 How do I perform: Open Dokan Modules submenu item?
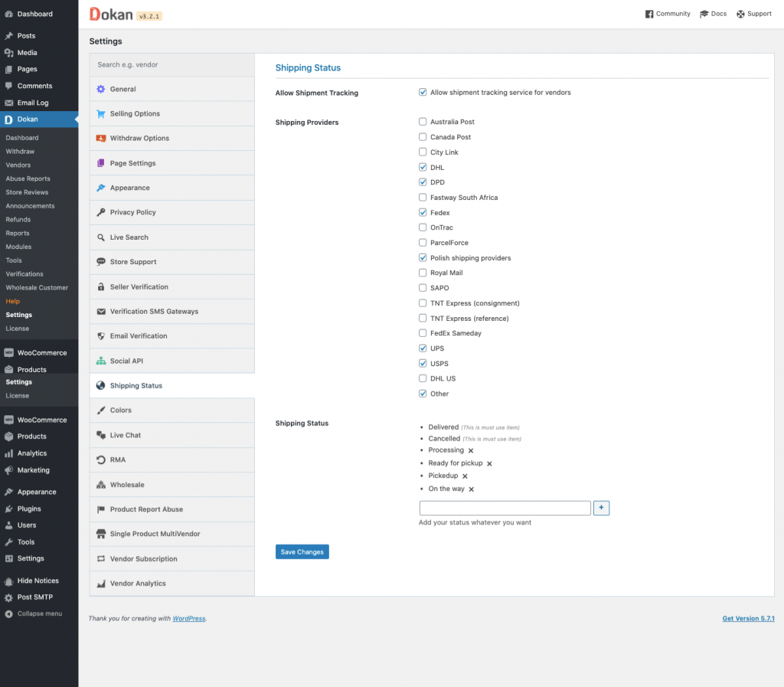click(x=18, y=247)
